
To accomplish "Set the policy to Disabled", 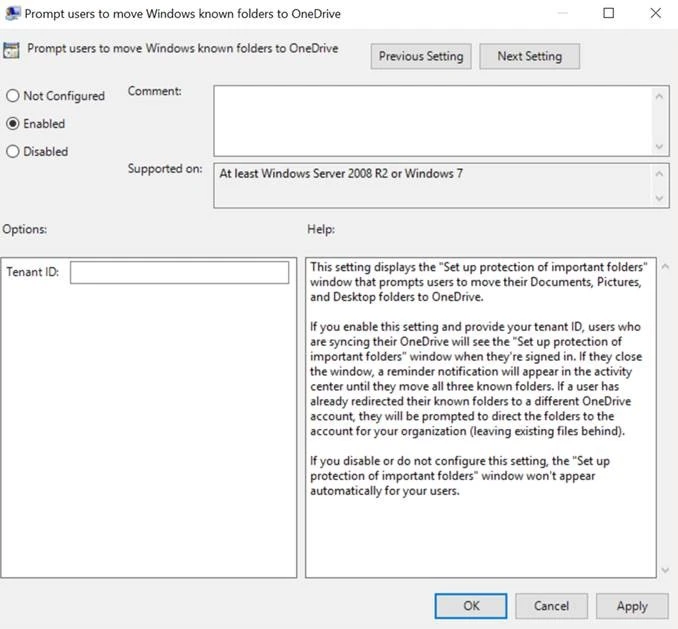I will [x=13, y=152].
